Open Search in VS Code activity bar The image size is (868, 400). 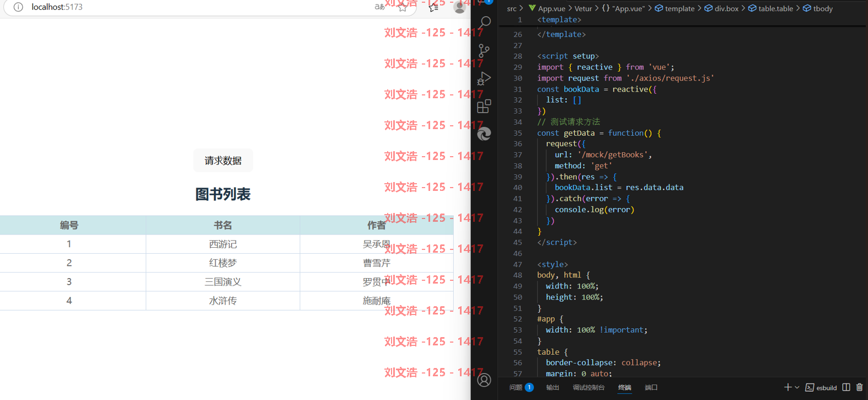(484, 23)
